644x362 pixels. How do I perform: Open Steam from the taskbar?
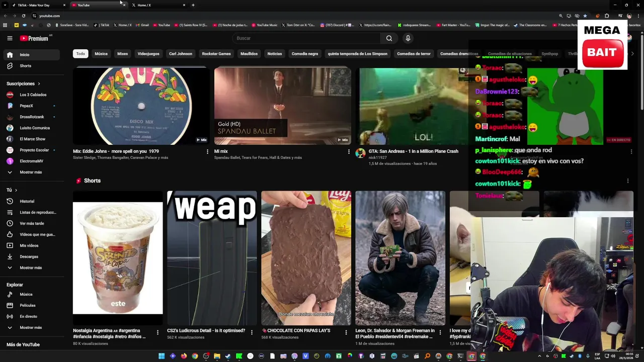(x=228, y=356)
